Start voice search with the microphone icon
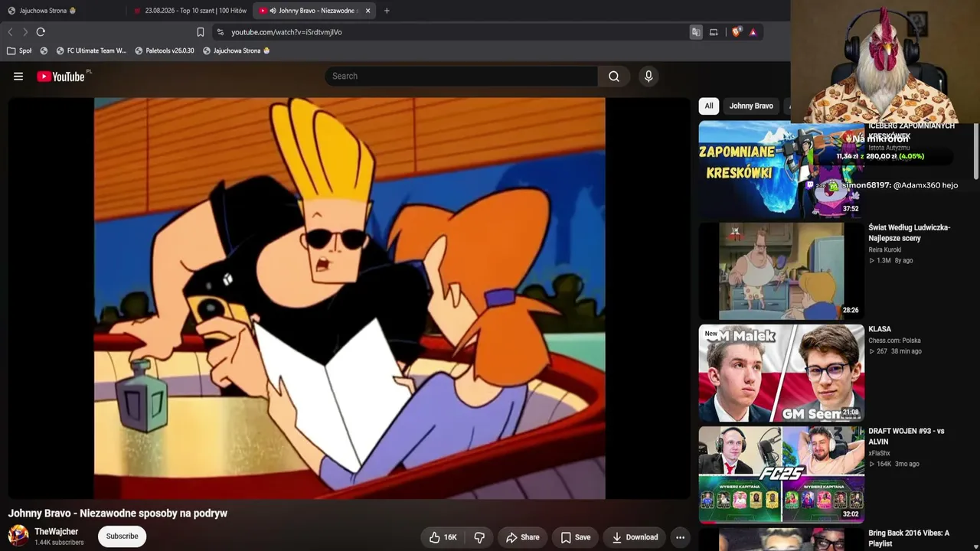This screenshot has height=551, width=980. point(648,77)
